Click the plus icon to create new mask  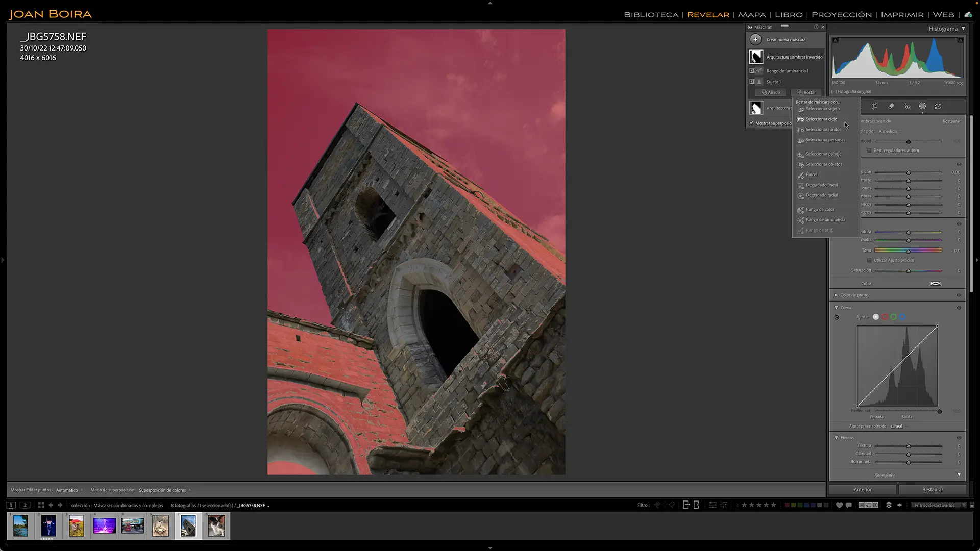point(755,39)
